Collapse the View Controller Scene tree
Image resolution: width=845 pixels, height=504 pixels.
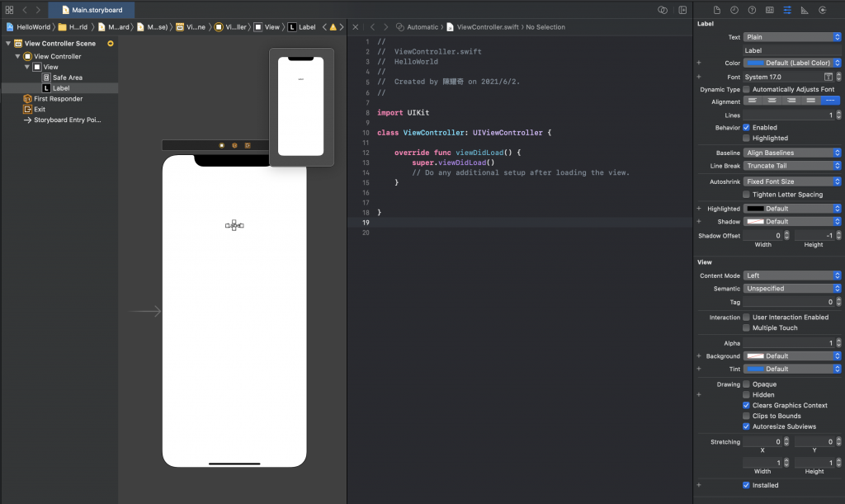(9, 44)
